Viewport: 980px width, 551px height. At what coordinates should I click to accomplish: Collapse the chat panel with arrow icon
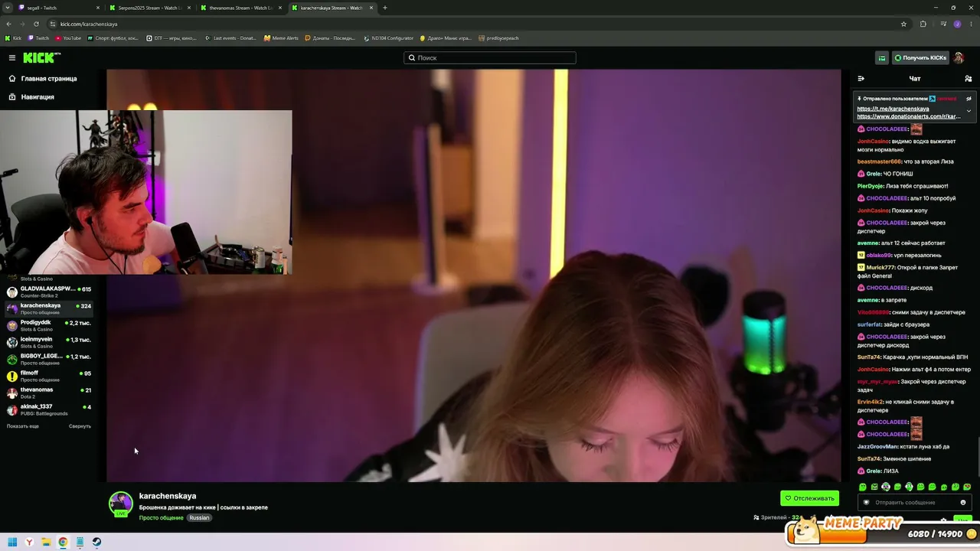[861, 78]
